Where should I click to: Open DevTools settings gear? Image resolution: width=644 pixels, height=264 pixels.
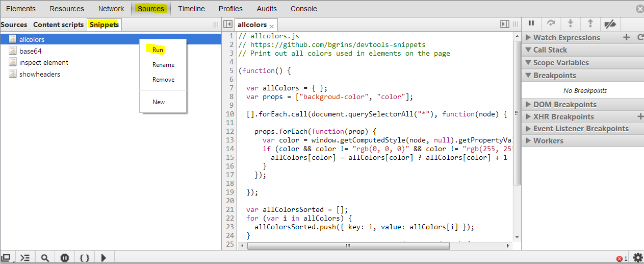[637, 258]
